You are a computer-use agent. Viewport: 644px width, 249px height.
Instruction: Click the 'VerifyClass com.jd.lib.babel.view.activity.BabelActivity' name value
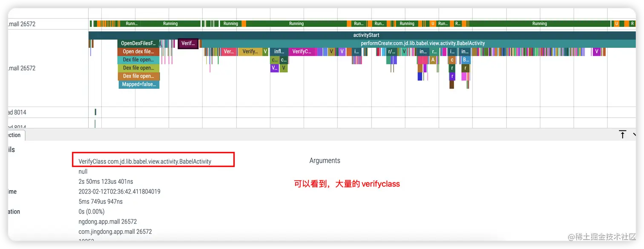pyautogui.click(x=145, y=162)
